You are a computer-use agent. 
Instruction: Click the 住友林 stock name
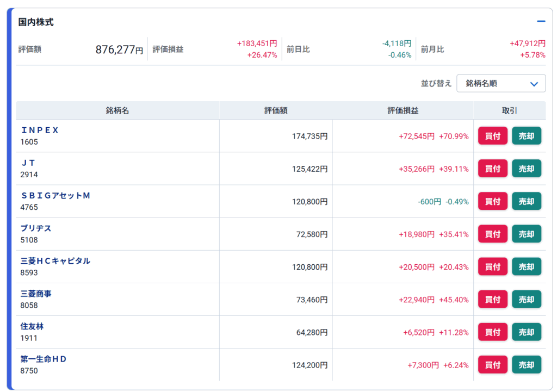[x=32, y=326]
